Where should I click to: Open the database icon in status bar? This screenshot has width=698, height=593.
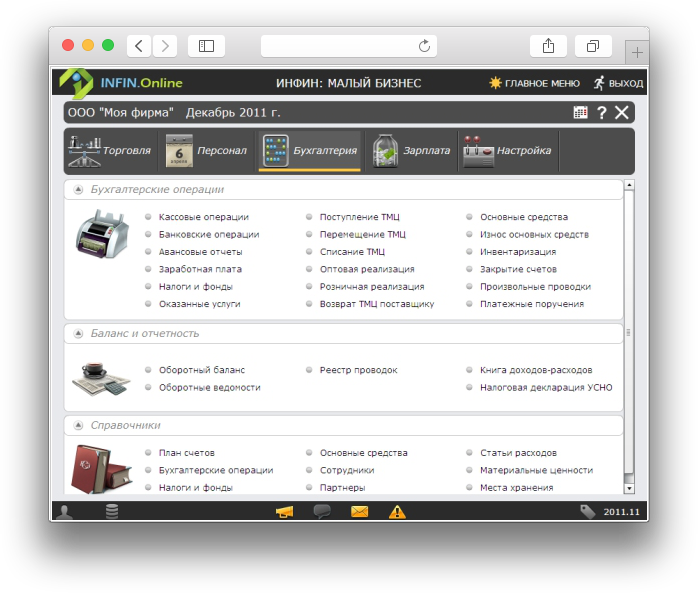point(112,511)
